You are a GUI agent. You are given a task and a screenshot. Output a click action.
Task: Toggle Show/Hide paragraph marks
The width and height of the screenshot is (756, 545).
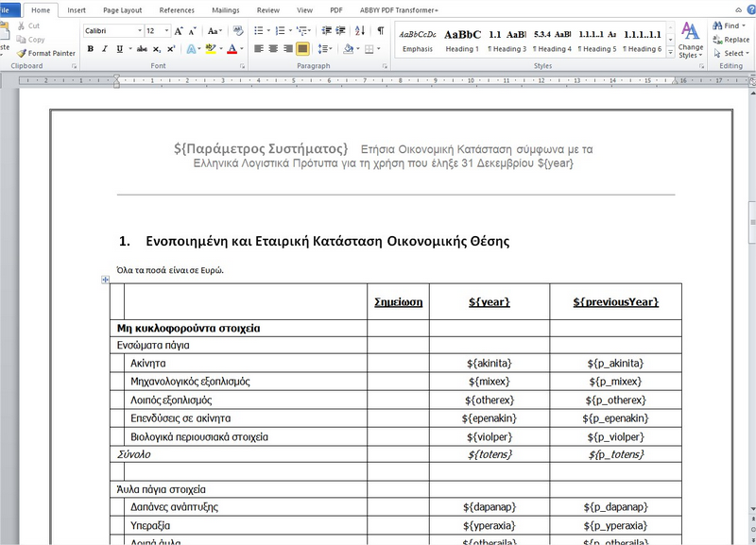pyautogui.click(x=381, y=31)
